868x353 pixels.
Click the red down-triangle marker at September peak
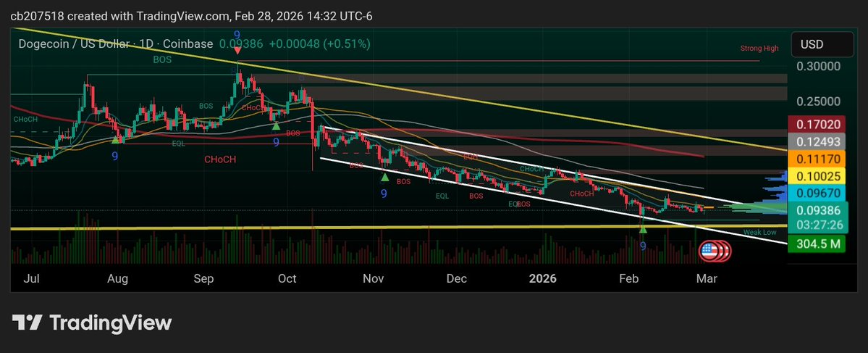237,49
